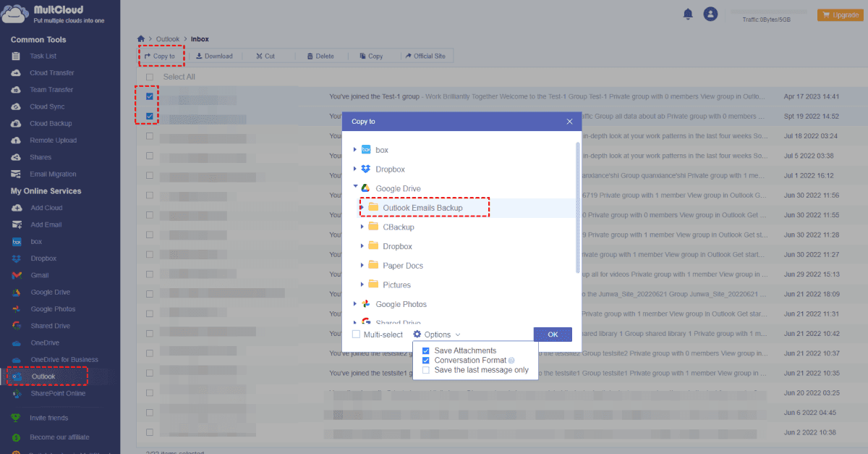Image resolution: width=868 pixels, height=454 pixels.
Task: Toggle Conversation Format option
Action: tap(426, 361)
